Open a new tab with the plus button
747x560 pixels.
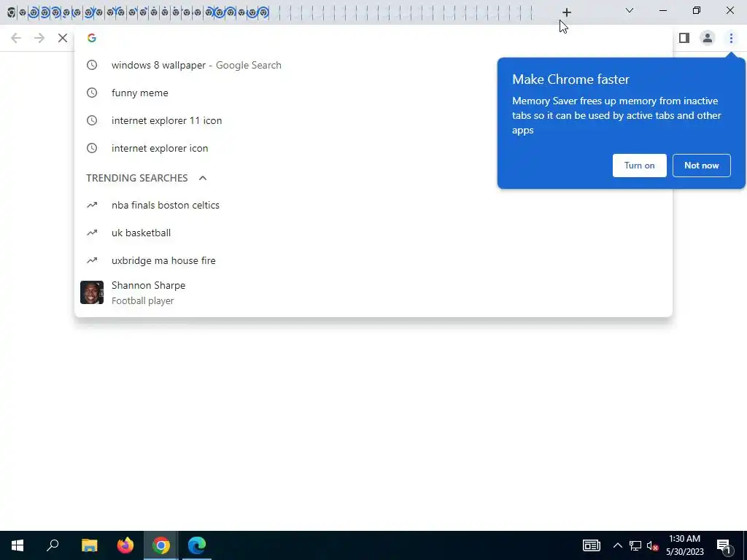tap(566, 12)
